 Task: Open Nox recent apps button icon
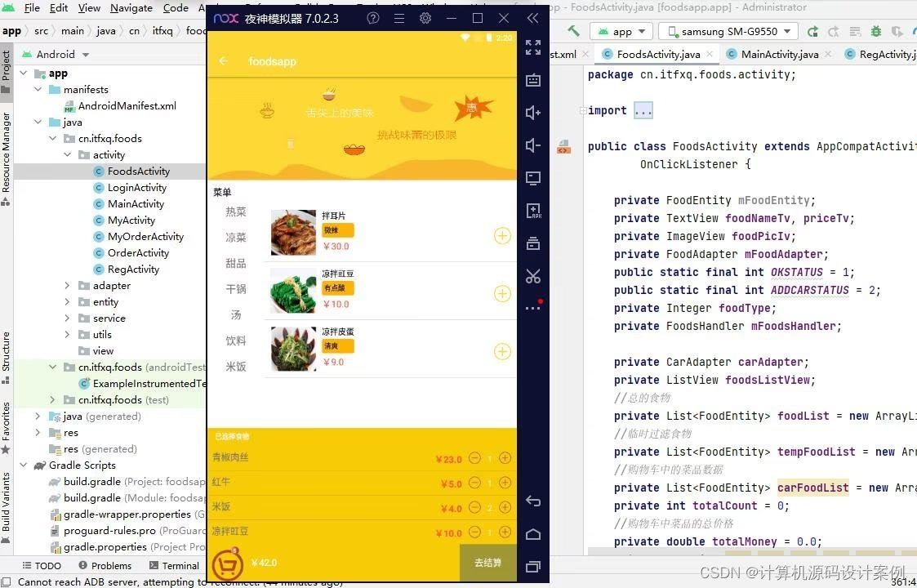[532, 566]
